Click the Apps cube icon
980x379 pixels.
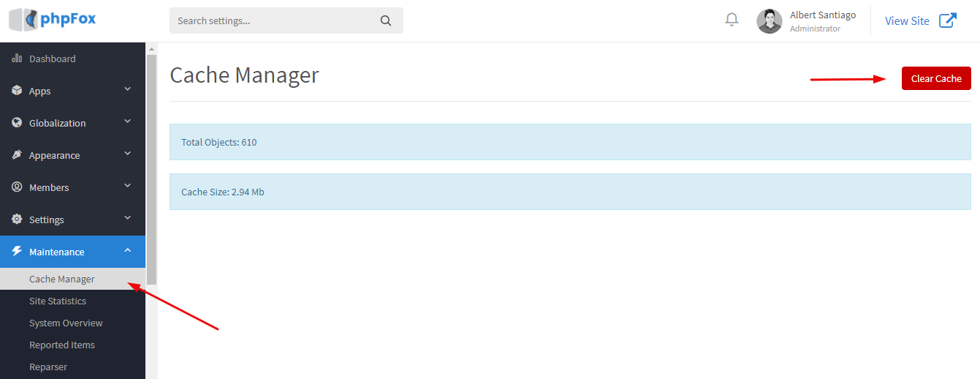point(17,91)
